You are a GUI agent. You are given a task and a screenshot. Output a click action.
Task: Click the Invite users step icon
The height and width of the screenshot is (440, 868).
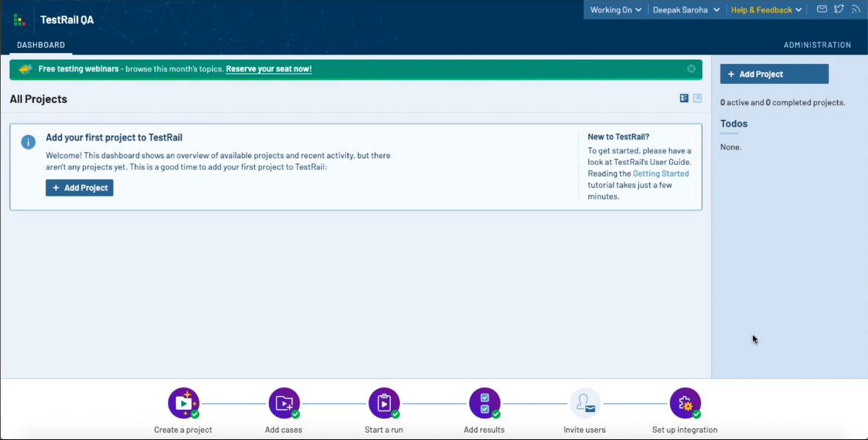click(x=585, y=403)
